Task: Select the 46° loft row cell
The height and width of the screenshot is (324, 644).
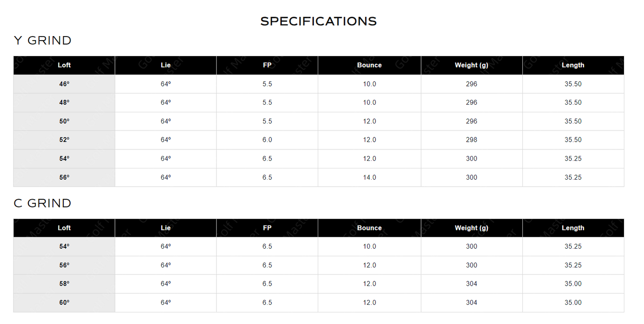Action: [x=64, y=84]
